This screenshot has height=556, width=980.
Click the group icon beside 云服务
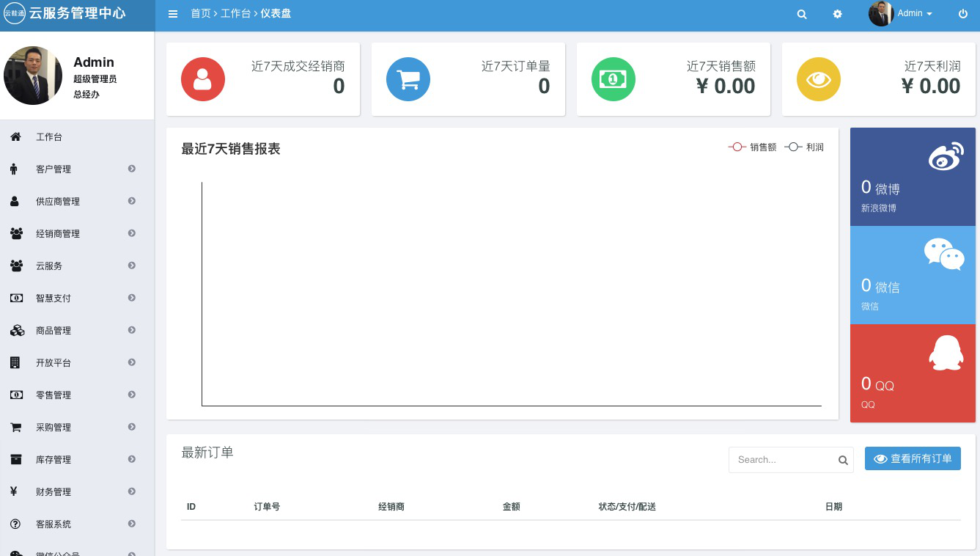pos(16,266)
